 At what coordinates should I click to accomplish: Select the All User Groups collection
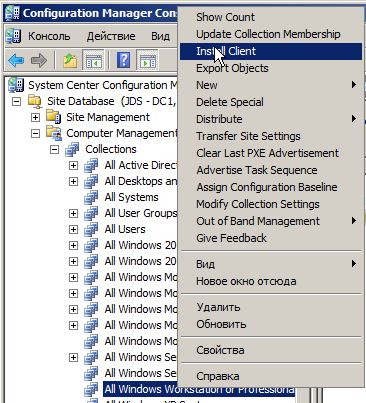pos(141,213)
